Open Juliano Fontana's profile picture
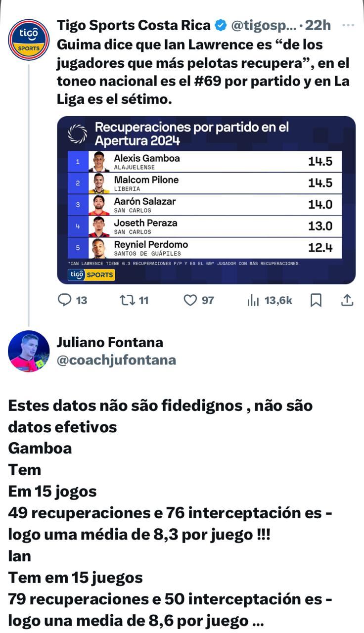364x633 pixels. pos(29,351)
